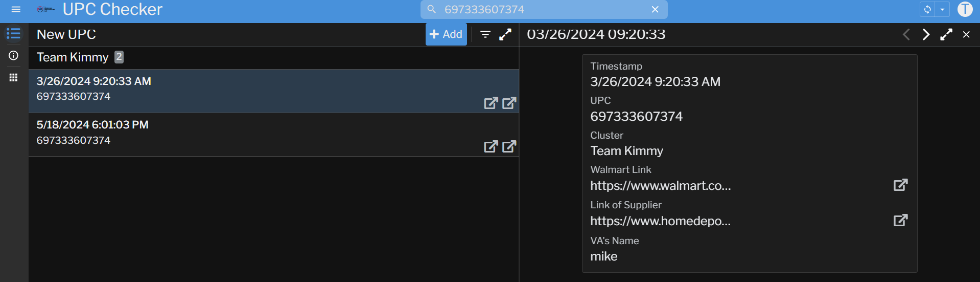Screen dimensions: 980x282
Task: Collapse the Team Kimmy group header
Action: (73, 57)
